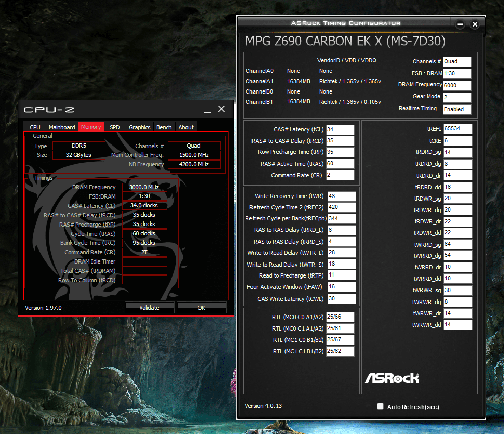Click the Command Rate (CR) field in Configurator
The height and width of the screenshot is (434, 504).
click(x=340, y=175)
